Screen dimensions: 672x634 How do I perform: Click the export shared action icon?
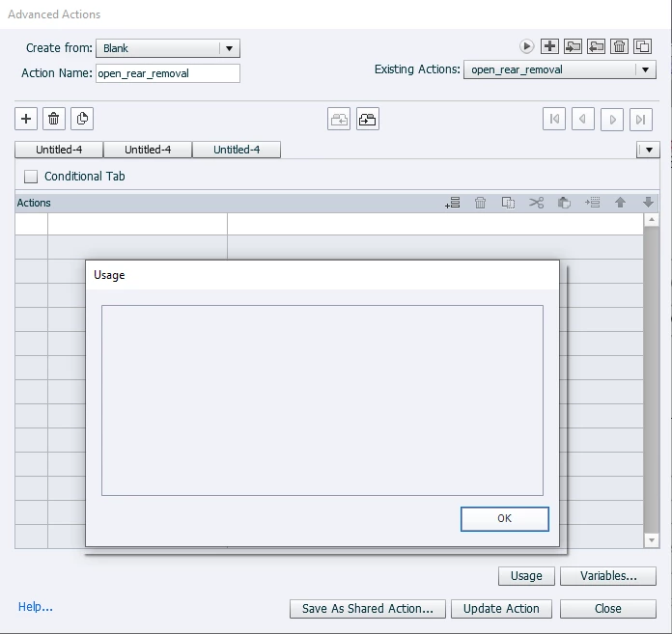point(596,46)
